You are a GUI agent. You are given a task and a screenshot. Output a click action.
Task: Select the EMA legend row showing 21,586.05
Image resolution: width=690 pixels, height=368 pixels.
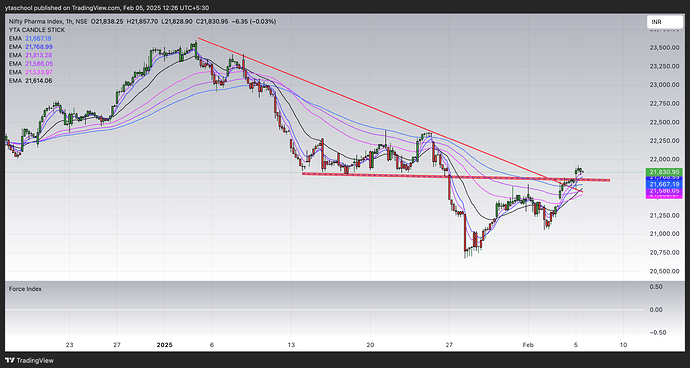pyautogui.click(x=30, y=63)
